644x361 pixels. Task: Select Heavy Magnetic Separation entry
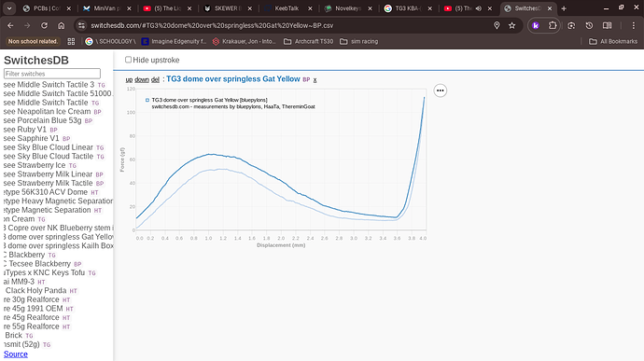[x=58, y=201]
